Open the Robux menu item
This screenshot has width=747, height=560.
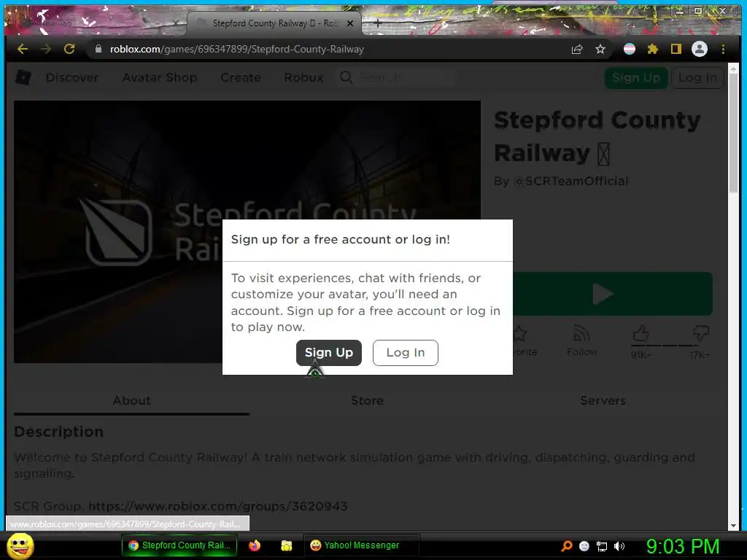pyautogui.click(x=303, y=77)
